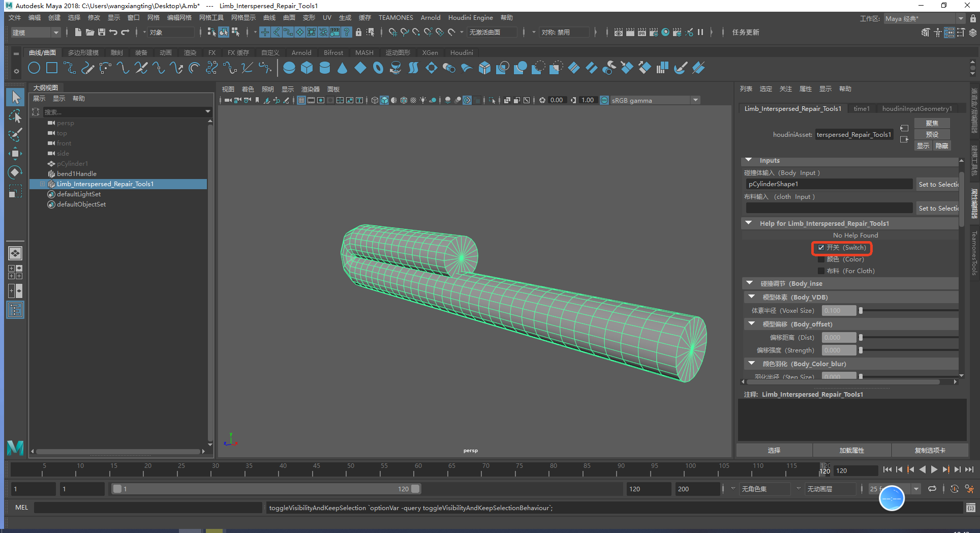Viewport: 980px width, 533px height.
Task: Click the 加载属性 button
Action: coord(851,450)
